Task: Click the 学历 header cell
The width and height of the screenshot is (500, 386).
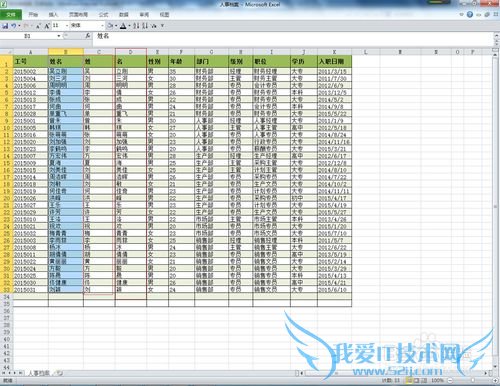Action: click(304, 61)
